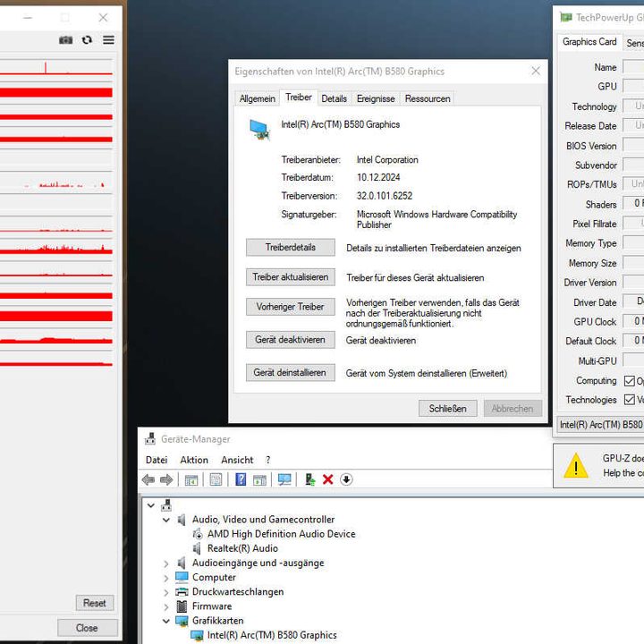Click the Properties sheet icon in Geräte-Manager toolbar
Screen dimensions: 644x644
coord(216,479)
